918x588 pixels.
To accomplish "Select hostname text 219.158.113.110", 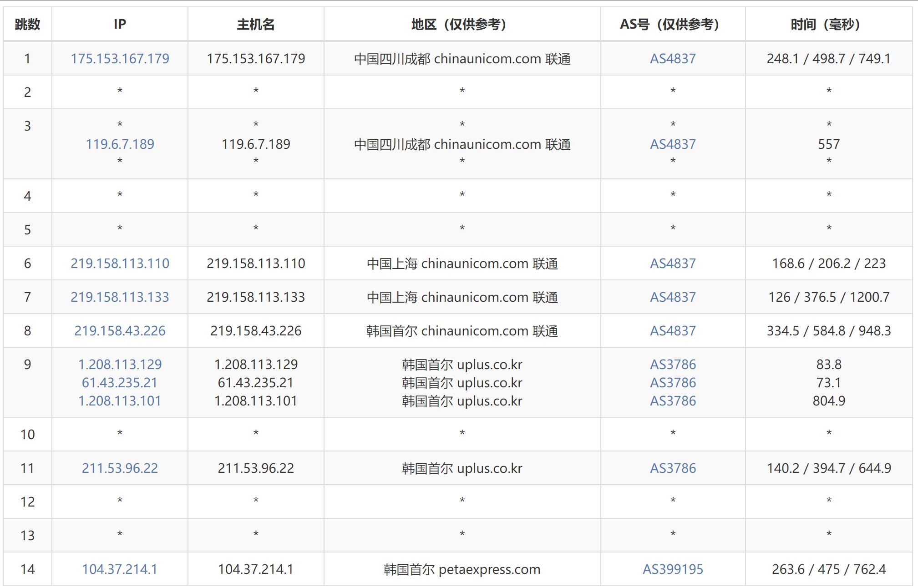I will [x=256, y=264].
